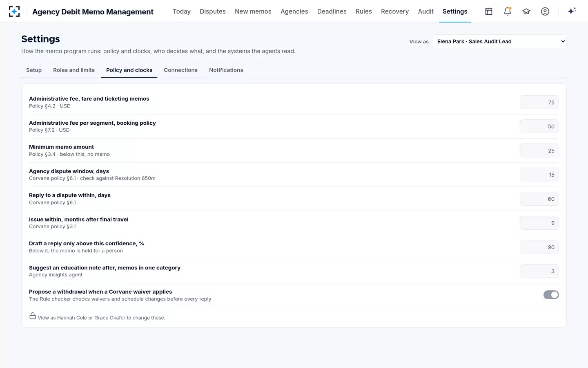The image size is (588, 368).
Task: Open the Audit menu
Action: [x=426, y=11]
